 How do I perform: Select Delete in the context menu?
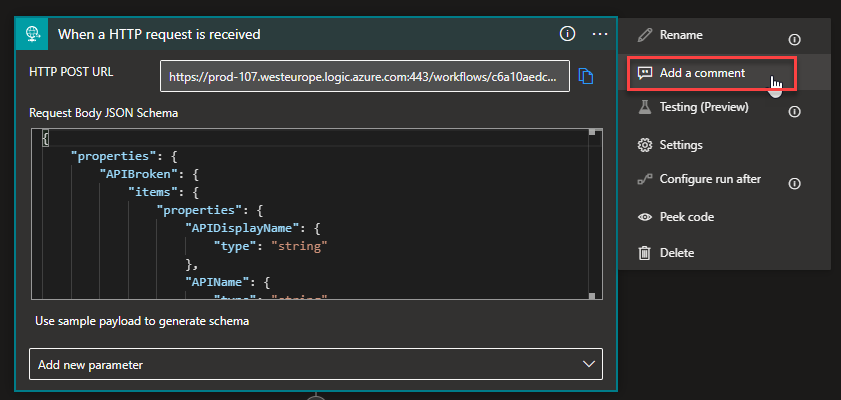(676, 253)
